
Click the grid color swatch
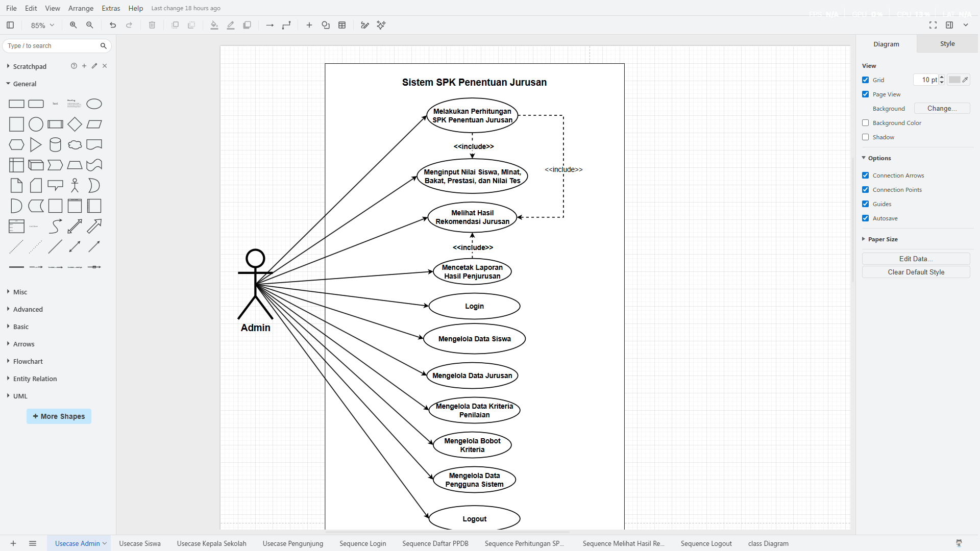959,80
